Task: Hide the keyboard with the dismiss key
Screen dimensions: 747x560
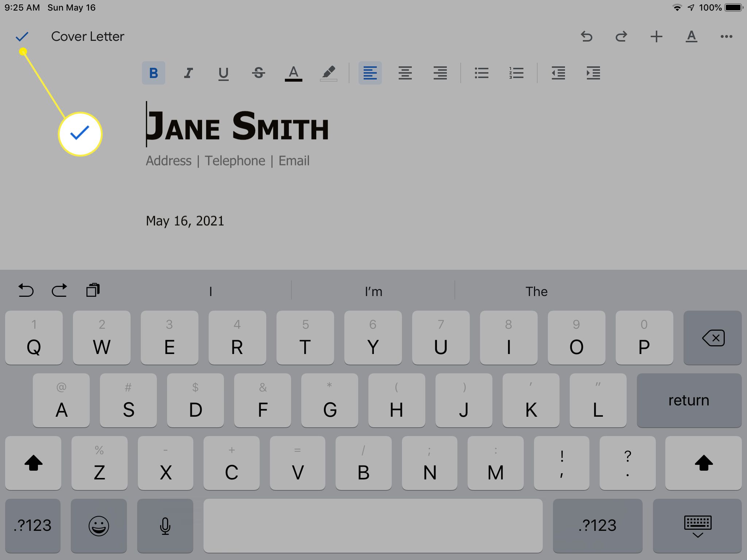Action: click(x=697, y=526)
